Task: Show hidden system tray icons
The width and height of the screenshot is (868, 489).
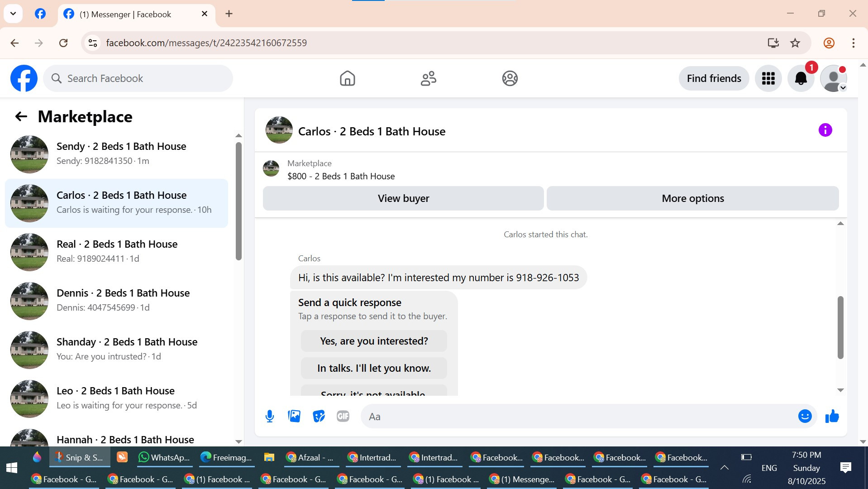Action: click(724, 468)
